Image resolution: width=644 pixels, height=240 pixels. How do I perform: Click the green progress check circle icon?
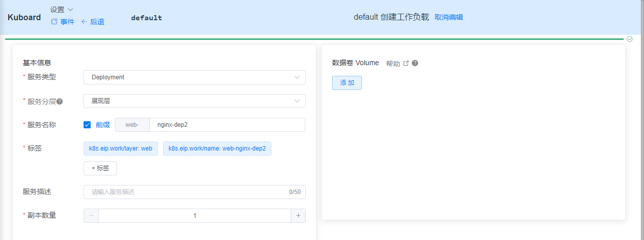(x=629, y=39)
